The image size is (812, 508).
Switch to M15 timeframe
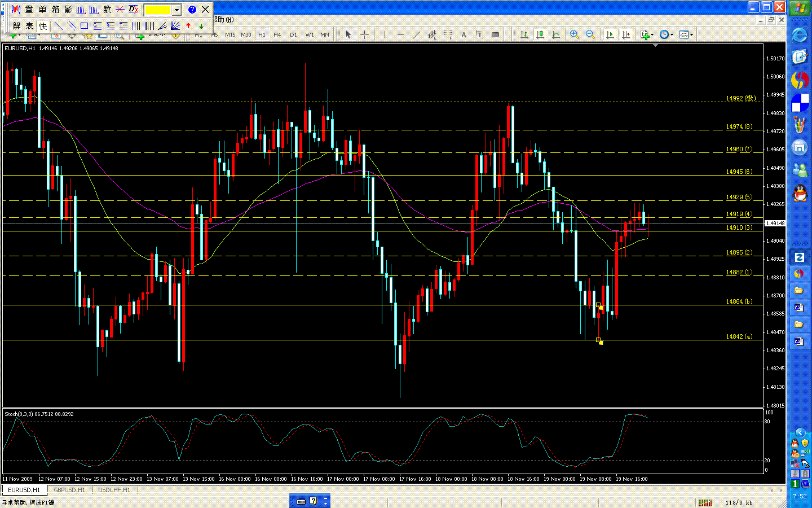(x=230, y=35)
